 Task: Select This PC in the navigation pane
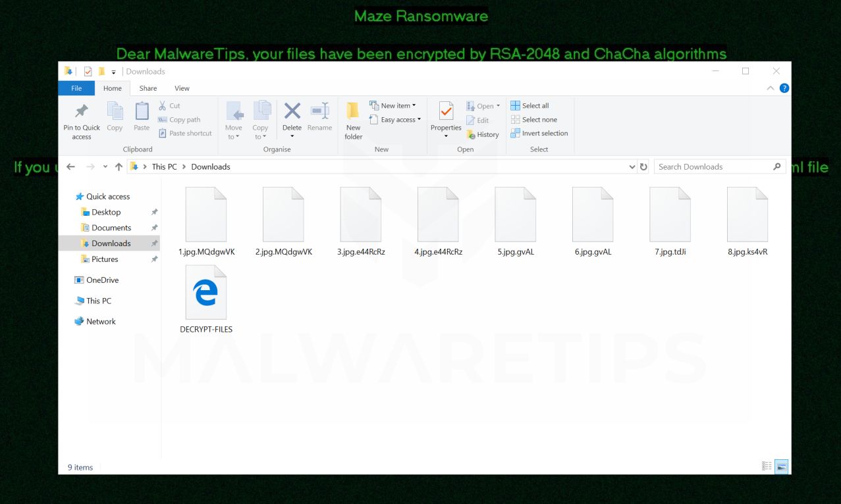93,301
